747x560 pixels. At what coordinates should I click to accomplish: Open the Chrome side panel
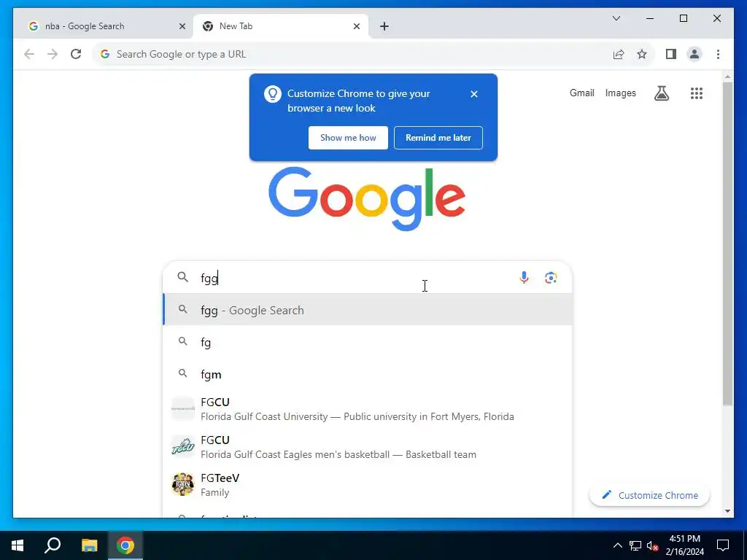671,54
